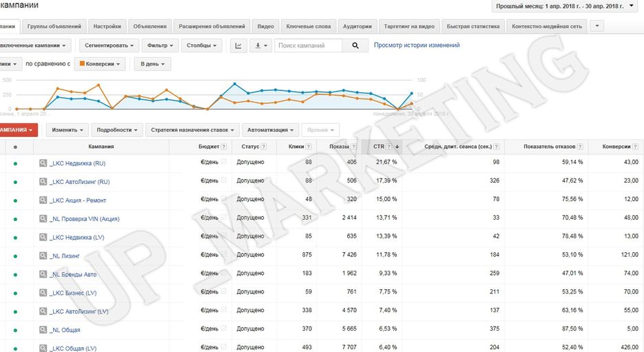Toggle budget checkbox in _NL Лизинг row
644x352 pixels.
click(224, 254)
